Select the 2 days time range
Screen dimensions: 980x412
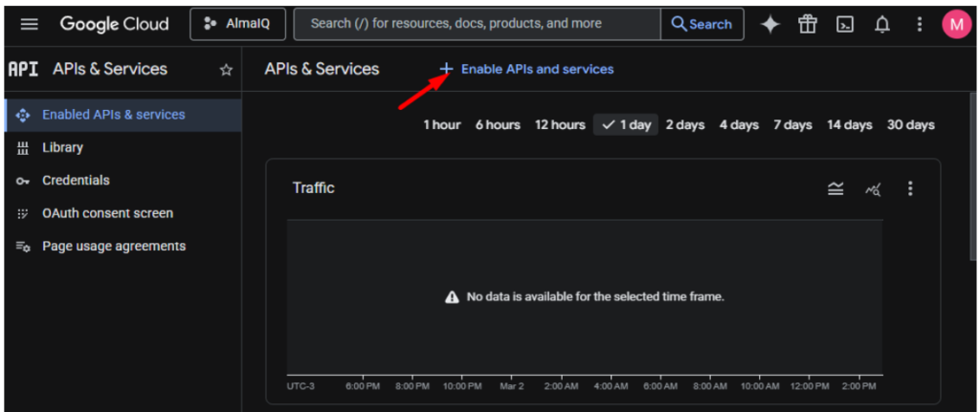[685, 125]
